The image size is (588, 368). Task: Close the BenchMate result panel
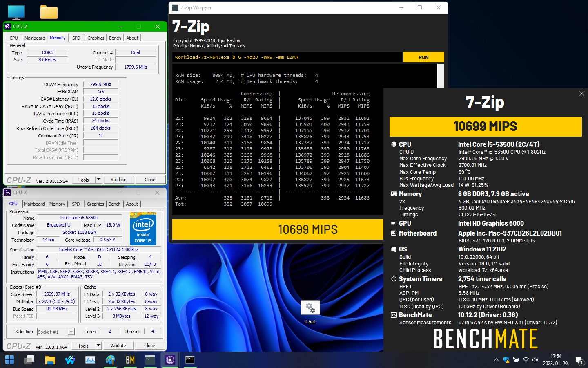[x=582, y=94]
